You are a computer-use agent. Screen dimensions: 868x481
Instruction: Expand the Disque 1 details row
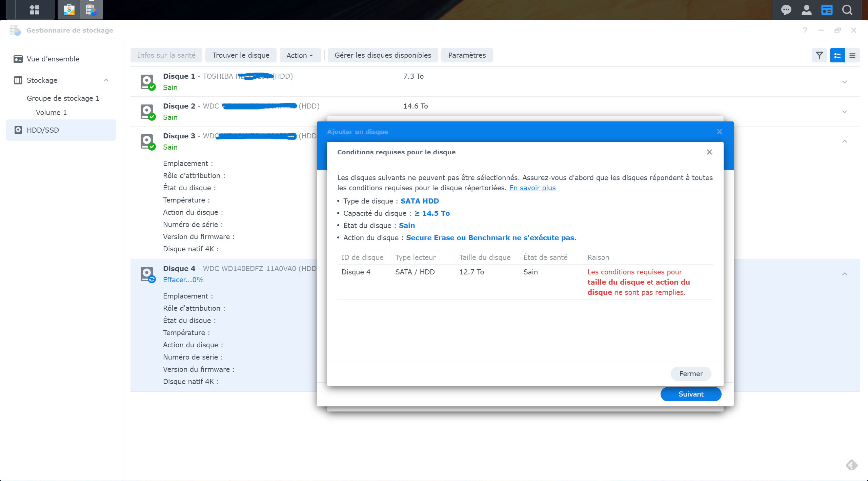(x=844, y=82)
